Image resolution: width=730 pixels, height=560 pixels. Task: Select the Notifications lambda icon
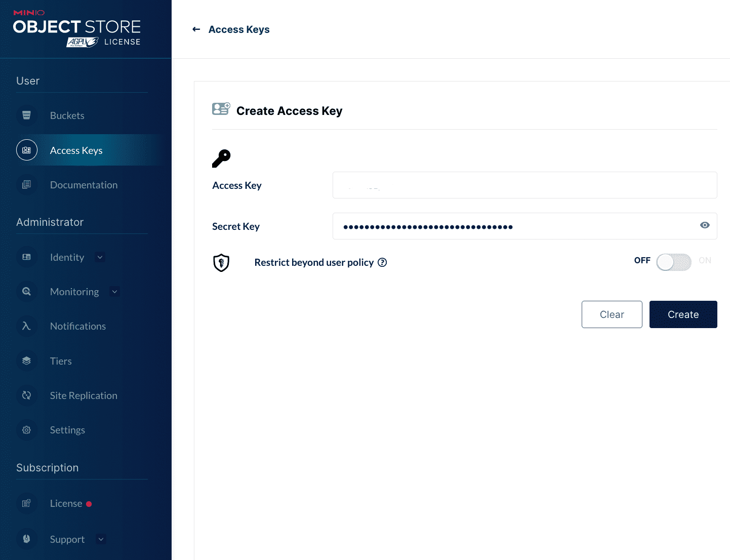pos(26,326)
